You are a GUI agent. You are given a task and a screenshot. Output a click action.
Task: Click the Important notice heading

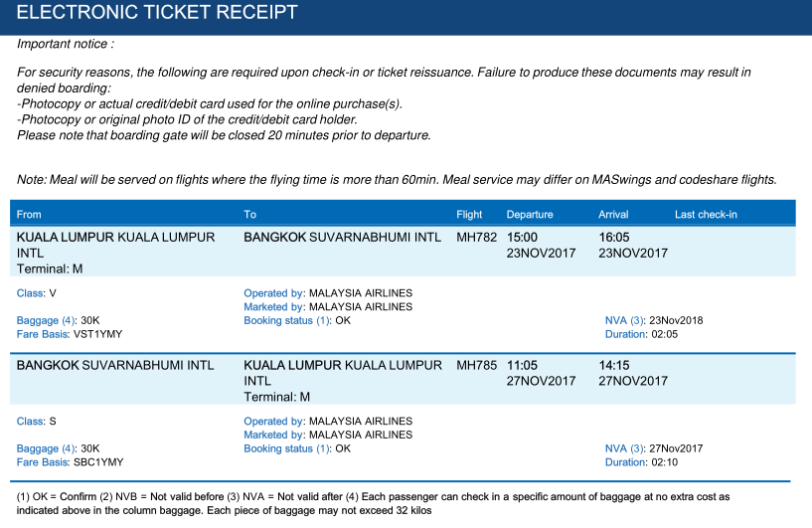pos(66,44)
